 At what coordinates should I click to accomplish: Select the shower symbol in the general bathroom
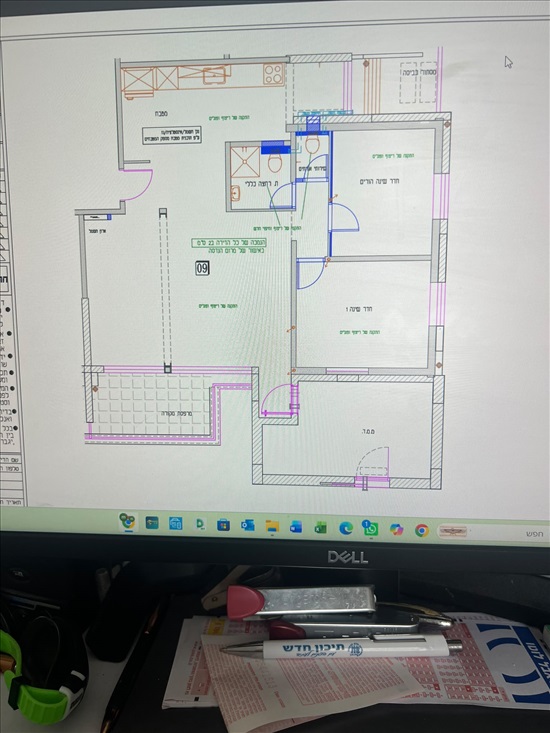click(245, 162)
